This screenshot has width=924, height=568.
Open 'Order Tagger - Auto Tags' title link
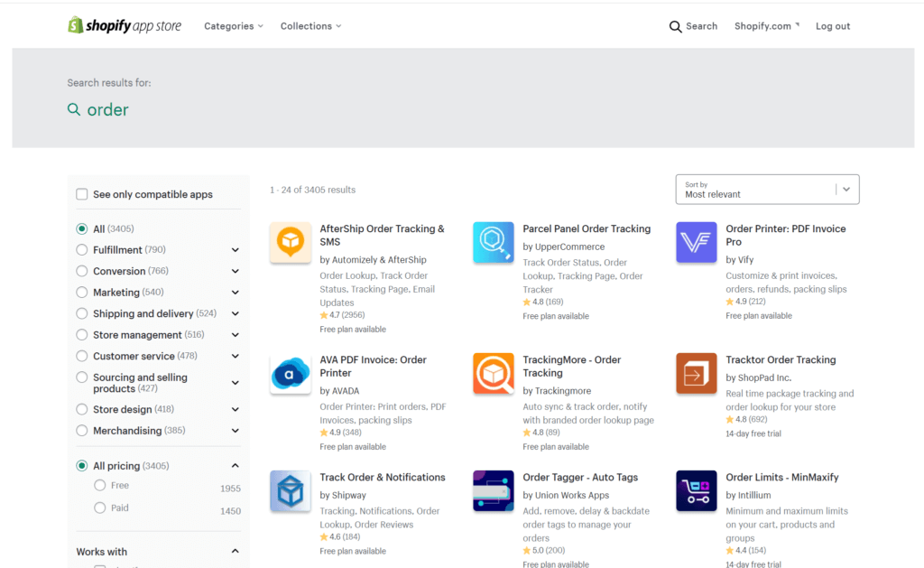[580, 477]
